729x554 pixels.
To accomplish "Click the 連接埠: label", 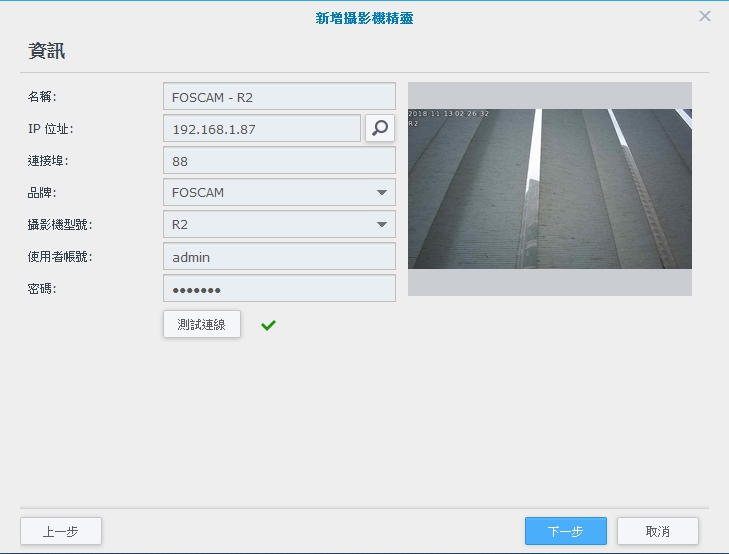I will pyautogui.click(x=48, y=161).
